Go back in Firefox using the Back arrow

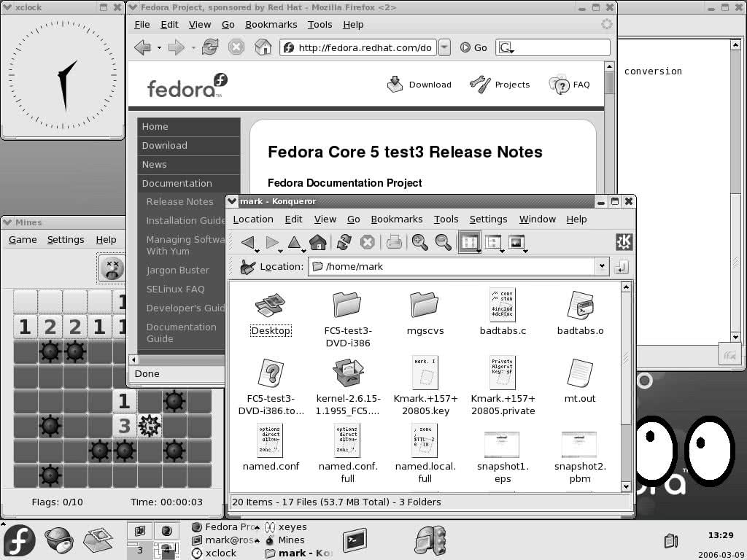coord(142,47)
